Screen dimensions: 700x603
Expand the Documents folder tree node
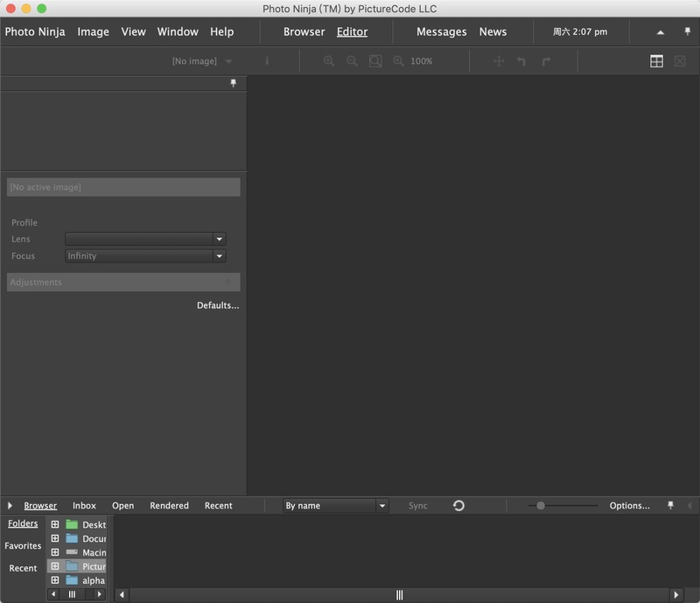55,538
